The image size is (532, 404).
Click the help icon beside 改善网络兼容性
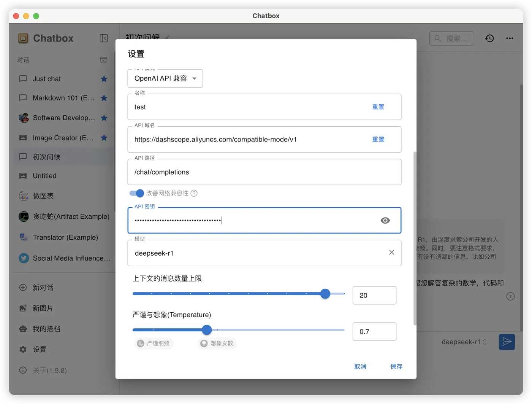coord(194,193)
